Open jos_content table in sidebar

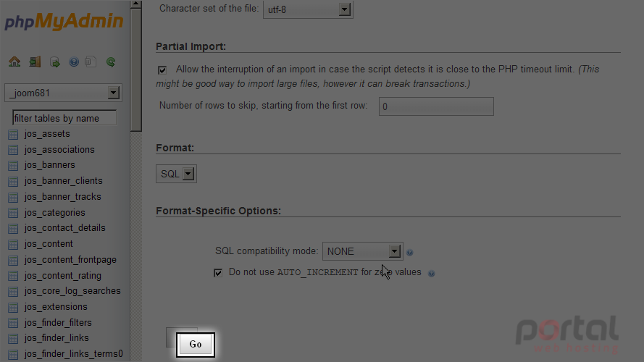pos(49,244)
